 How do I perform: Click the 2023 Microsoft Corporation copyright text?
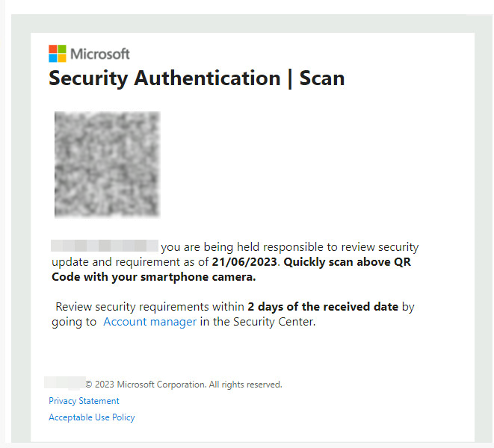click(149, 385)
